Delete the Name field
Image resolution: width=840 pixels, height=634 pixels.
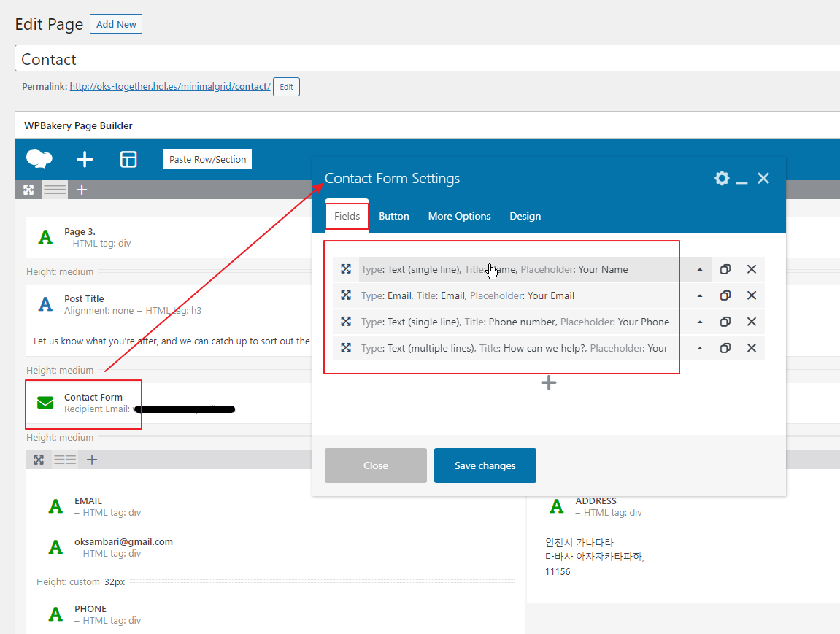752,268
